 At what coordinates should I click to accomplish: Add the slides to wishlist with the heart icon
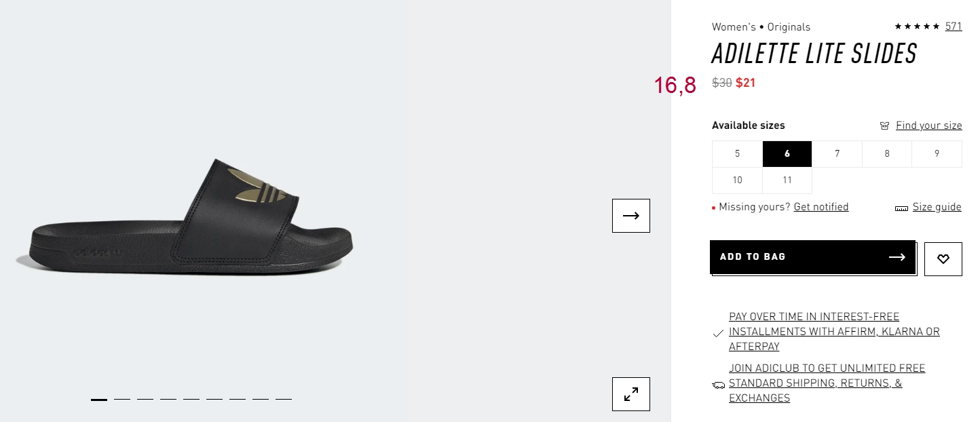[x=943, y=259]
